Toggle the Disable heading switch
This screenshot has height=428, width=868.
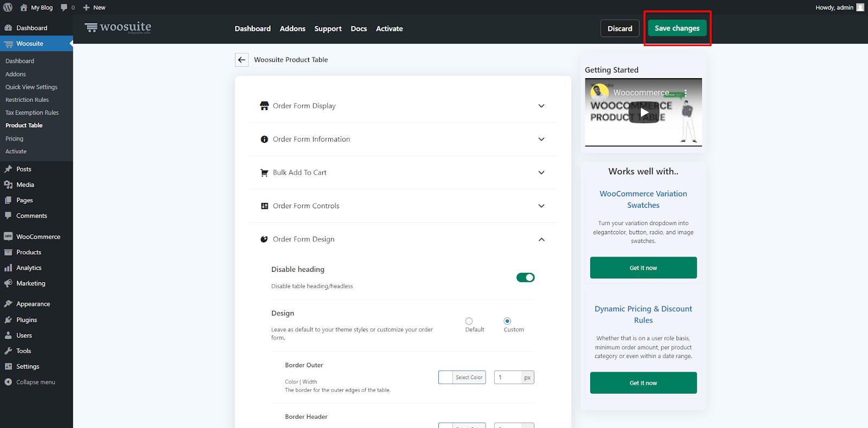pos(525,278)
